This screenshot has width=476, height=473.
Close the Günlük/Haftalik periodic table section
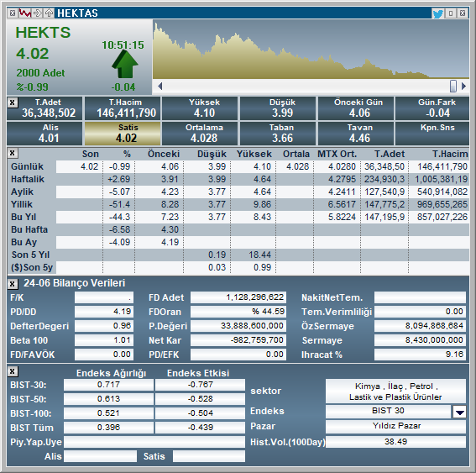click(12, 153)
